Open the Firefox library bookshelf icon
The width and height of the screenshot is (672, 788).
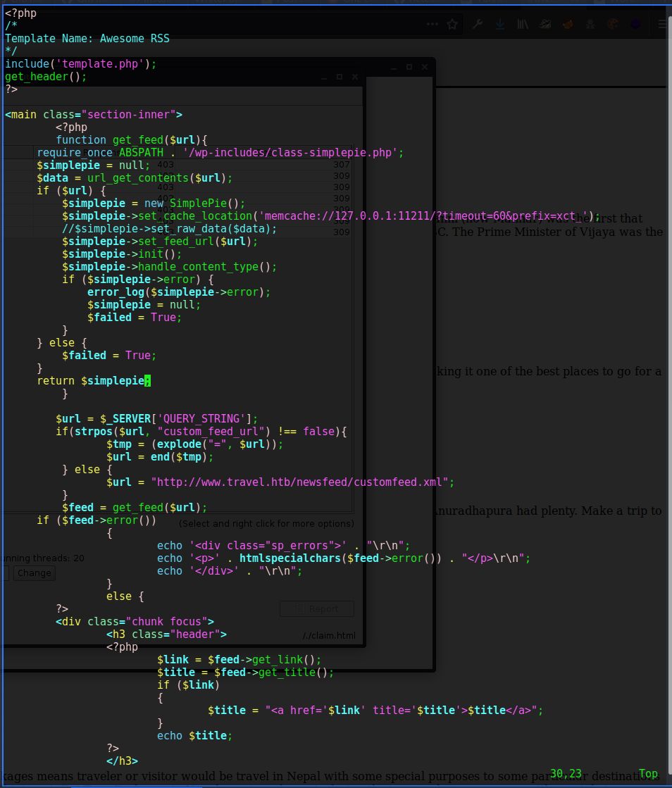click(522, 25)
